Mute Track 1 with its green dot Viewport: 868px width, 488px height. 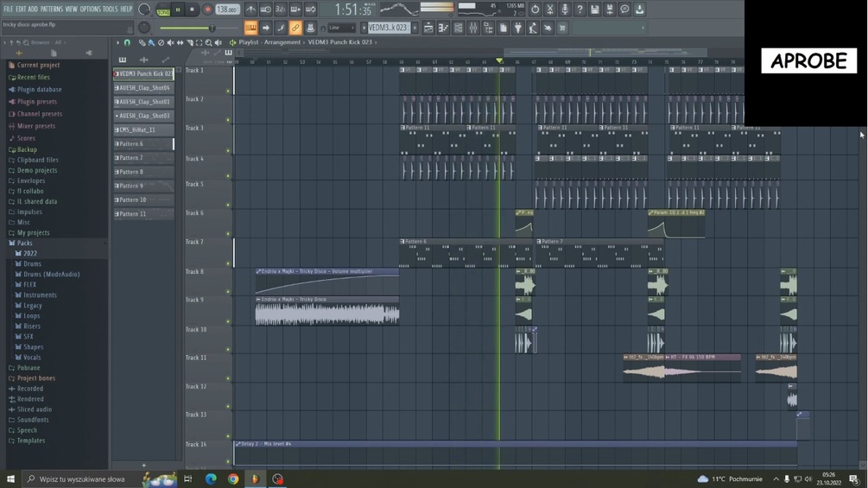click(x=228, y=91)
